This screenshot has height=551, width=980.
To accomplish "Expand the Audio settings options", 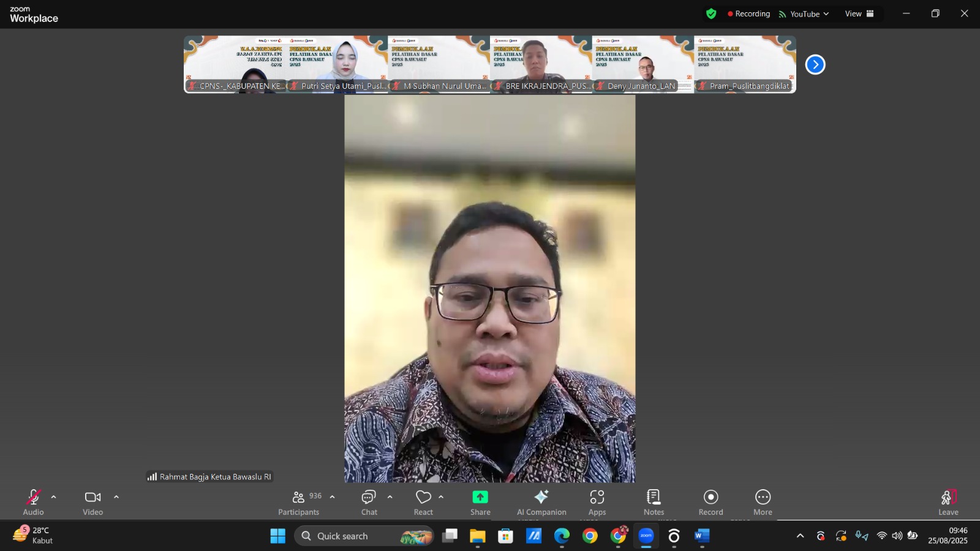I will [x=54, y=497].
